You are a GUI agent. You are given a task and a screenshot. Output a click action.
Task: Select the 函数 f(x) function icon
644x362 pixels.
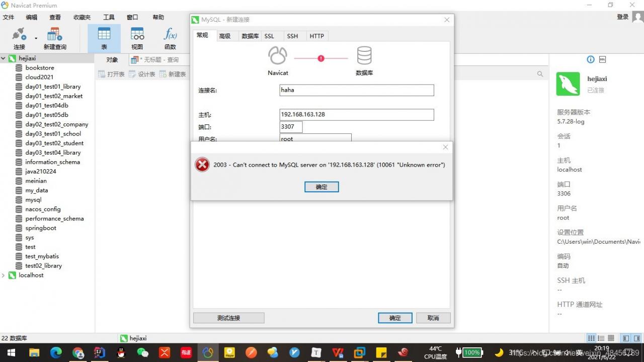(171, 34)
